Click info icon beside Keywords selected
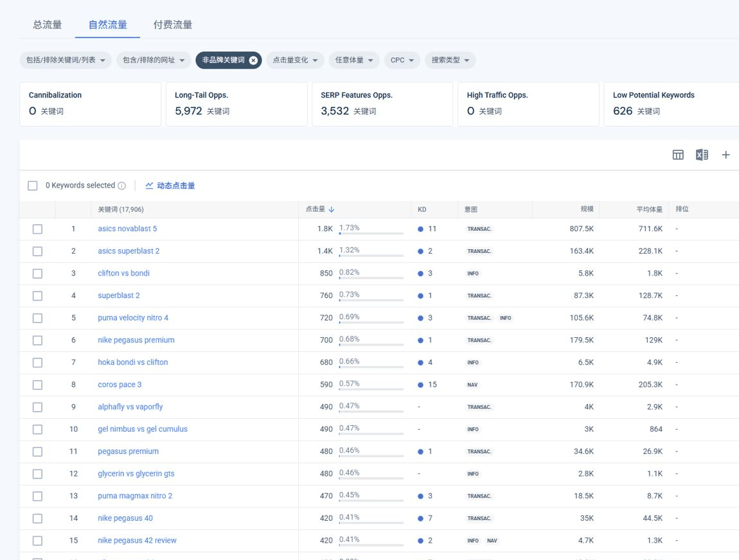This screenshot has height=560, width=739. click(121, 186)
